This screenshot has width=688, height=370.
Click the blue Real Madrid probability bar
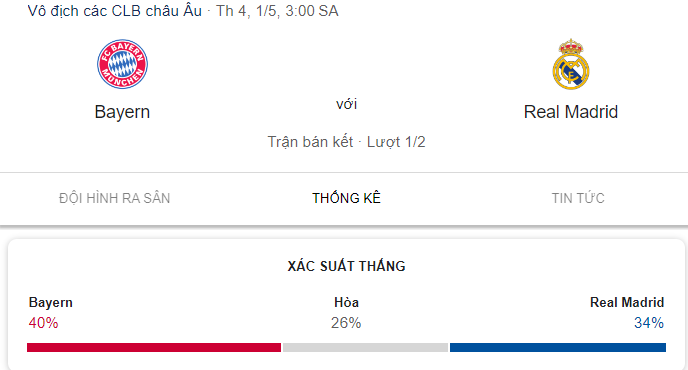coord(558,348)
